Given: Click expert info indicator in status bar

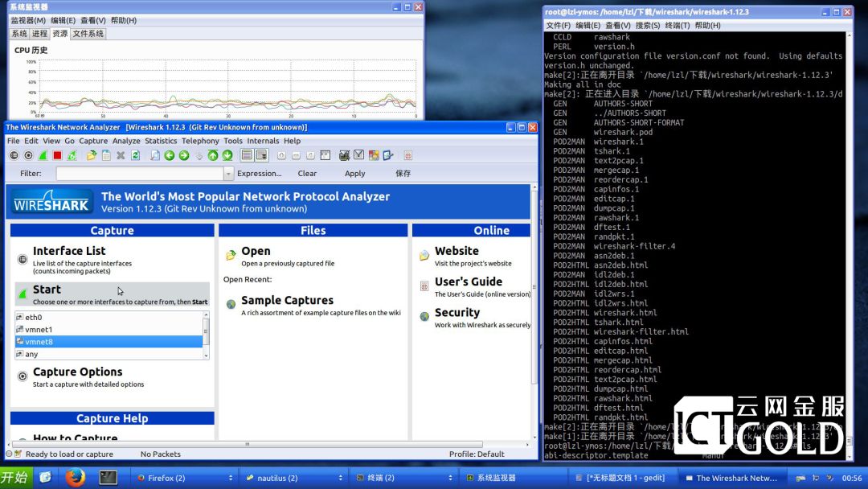Looking at the screenshot, I should (x=9, y=454).
